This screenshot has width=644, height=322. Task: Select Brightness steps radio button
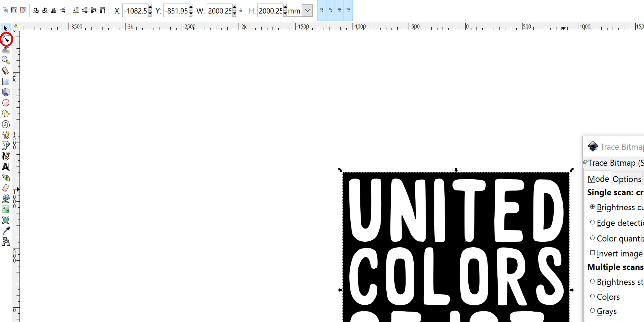(593, 281)
